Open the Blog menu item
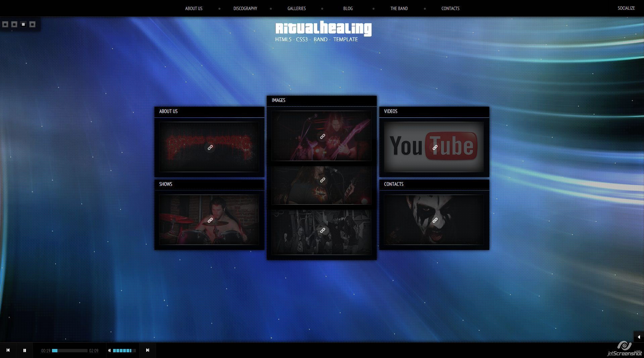The image size is (644, 358). 348,8
